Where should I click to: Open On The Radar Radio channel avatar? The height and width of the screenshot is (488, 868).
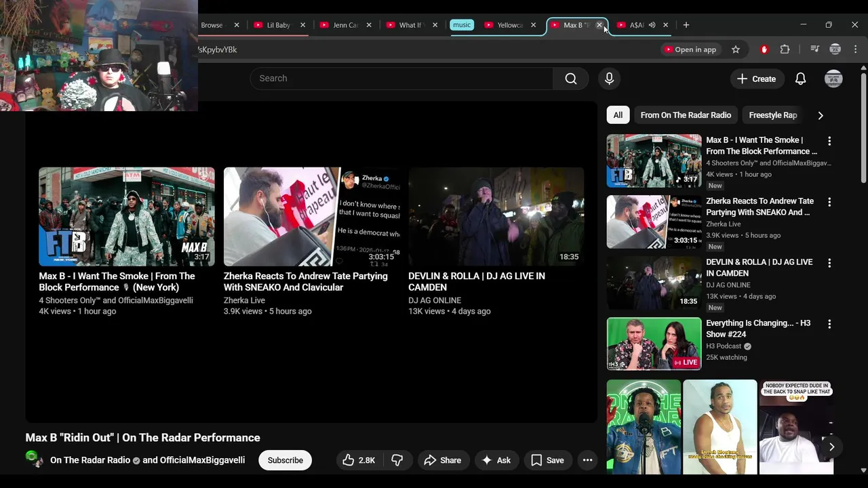[34, 460]
